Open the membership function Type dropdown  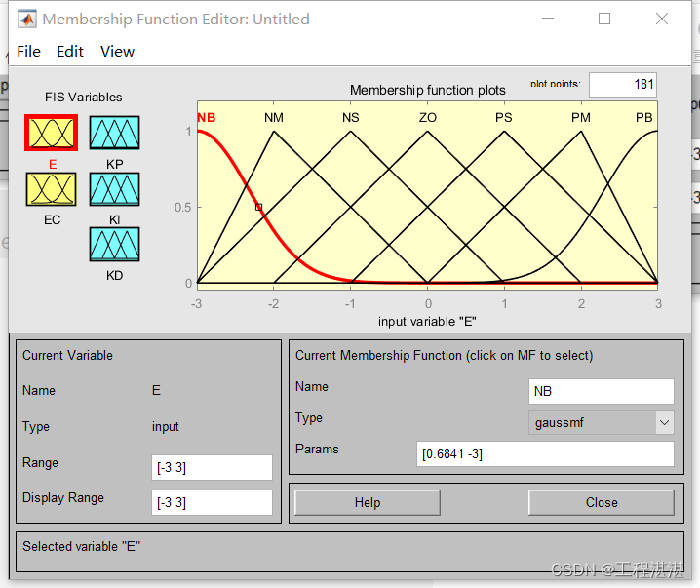point(601,422)
